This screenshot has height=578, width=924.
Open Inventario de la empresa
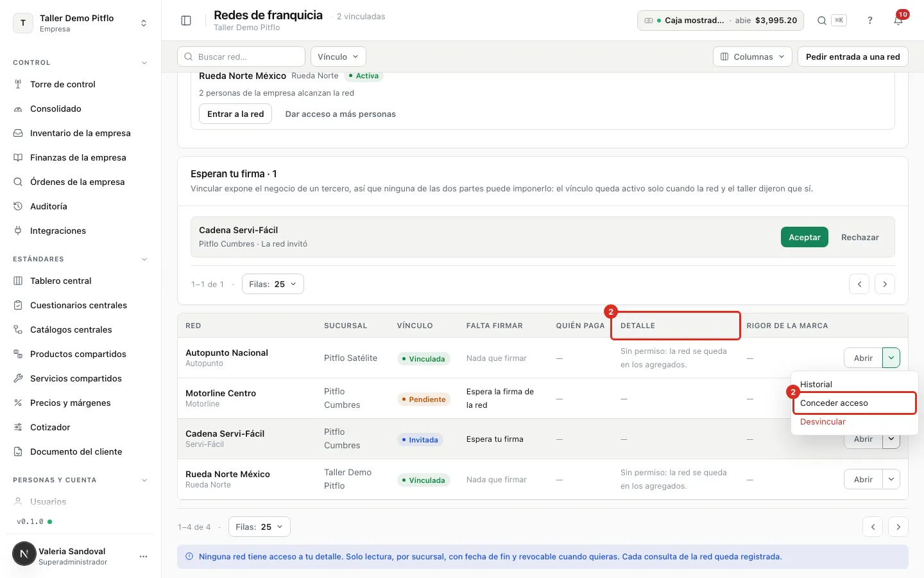click(80, 133)
